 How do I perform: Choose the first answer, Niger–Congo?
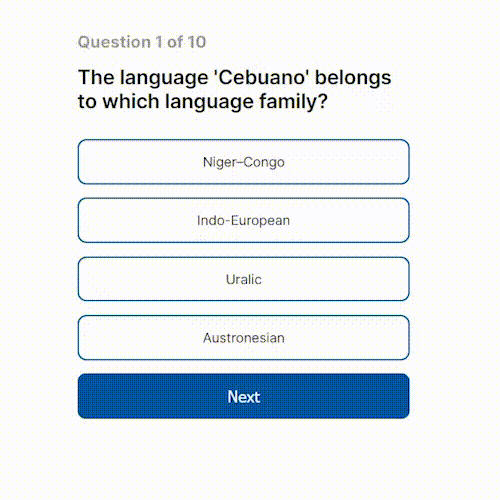point(244,162)
